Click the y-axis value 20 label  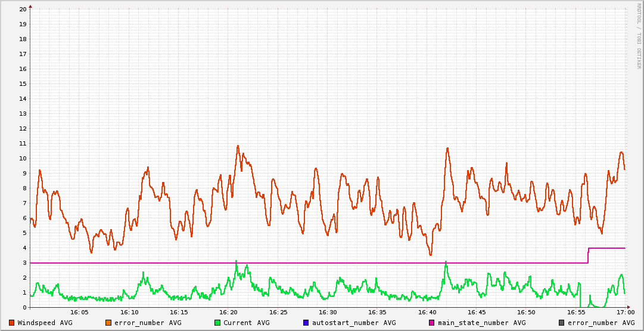(x=23, y=10)
